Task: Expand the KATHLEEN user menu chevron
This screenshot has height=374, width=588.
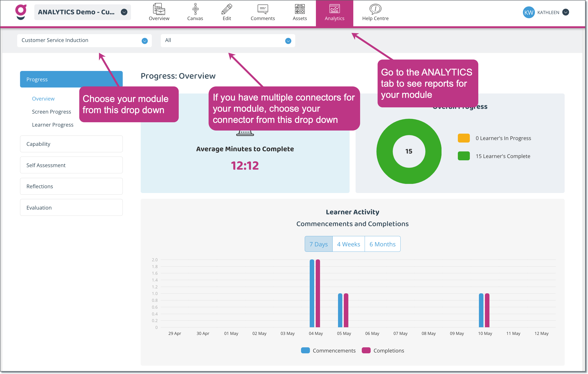Action: 565,12
